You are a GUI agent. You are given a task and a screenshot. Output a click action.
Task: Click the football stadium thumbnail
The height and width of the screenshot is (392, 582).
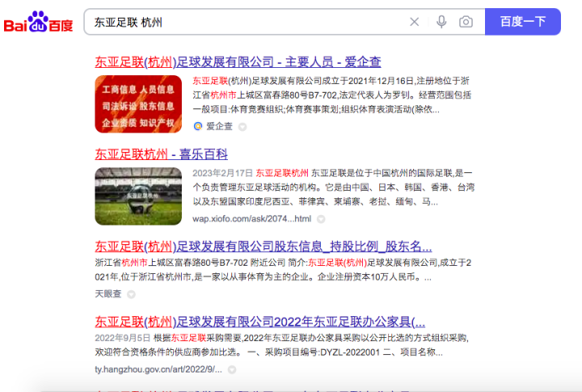click(x=138, y=195)
